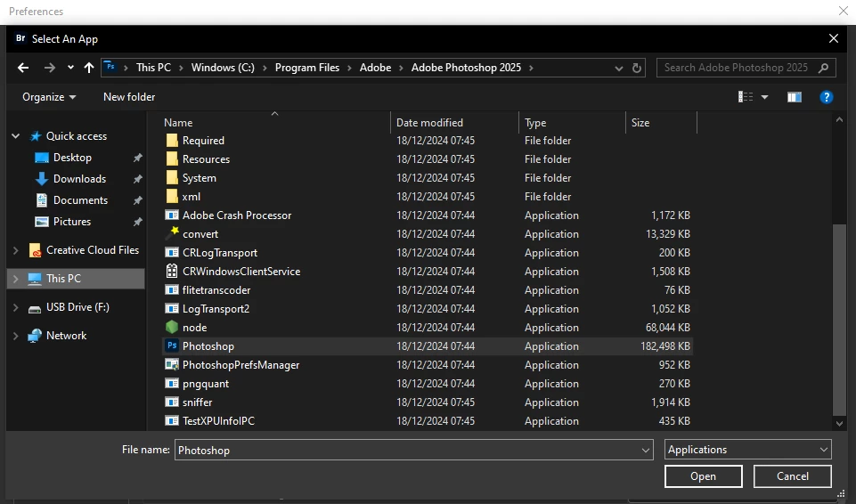
Task: Show the preview pane
Action: pos(795,97)
